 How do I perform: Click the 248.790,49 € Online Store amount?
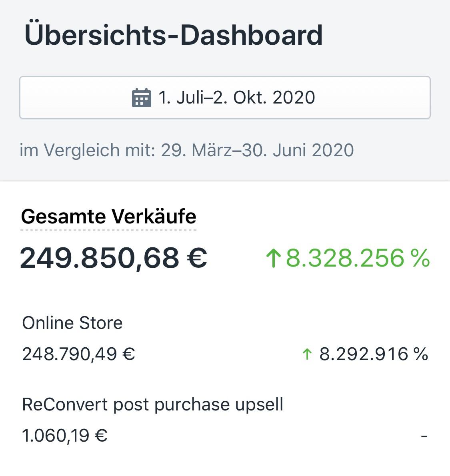(x=78, y=354)
